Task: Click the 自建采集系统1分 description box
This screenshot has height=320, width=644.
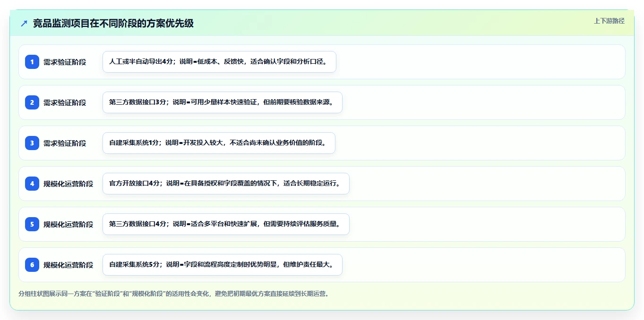Action: (x=219, y=143)
